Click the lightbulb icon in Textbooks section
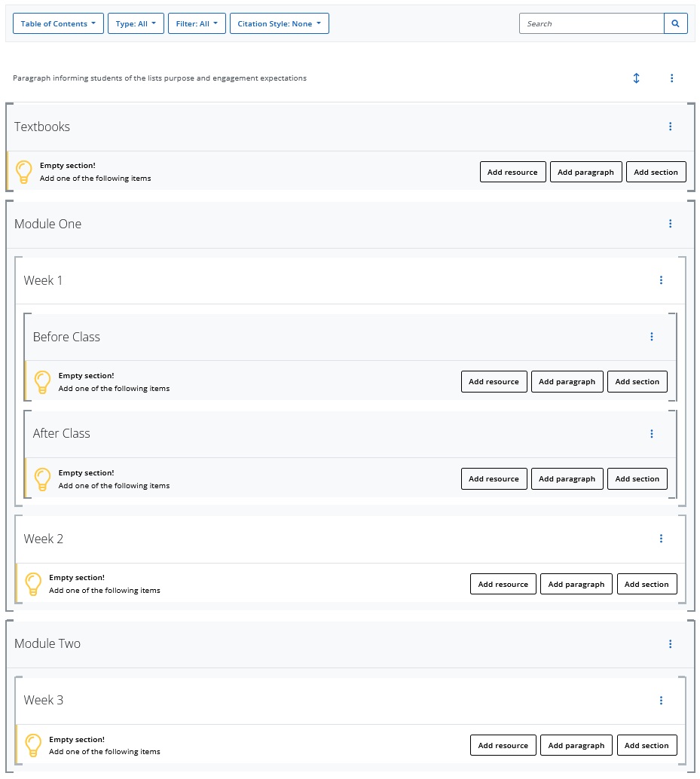 coord(24,172)
